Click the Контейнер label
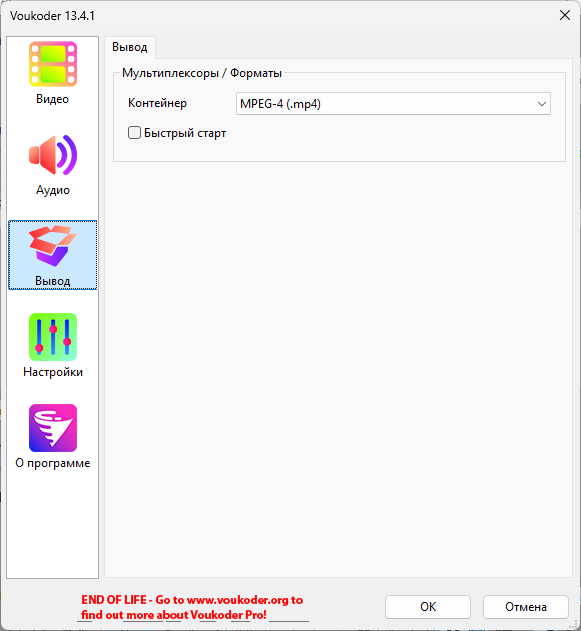The width and height of the screenshot is (581, 631). [x=157, y=103]
